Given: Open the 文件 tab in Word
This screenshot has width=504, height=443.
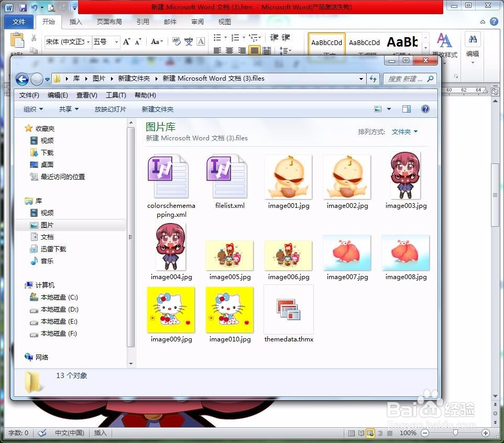Looking at the screenshot, I should tap(19, 21).
